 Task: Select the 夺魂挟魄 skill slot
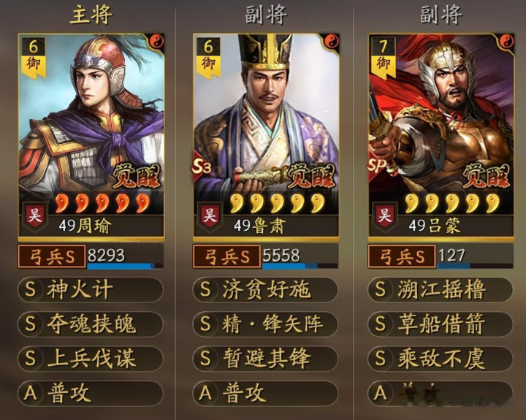(91, 324)
